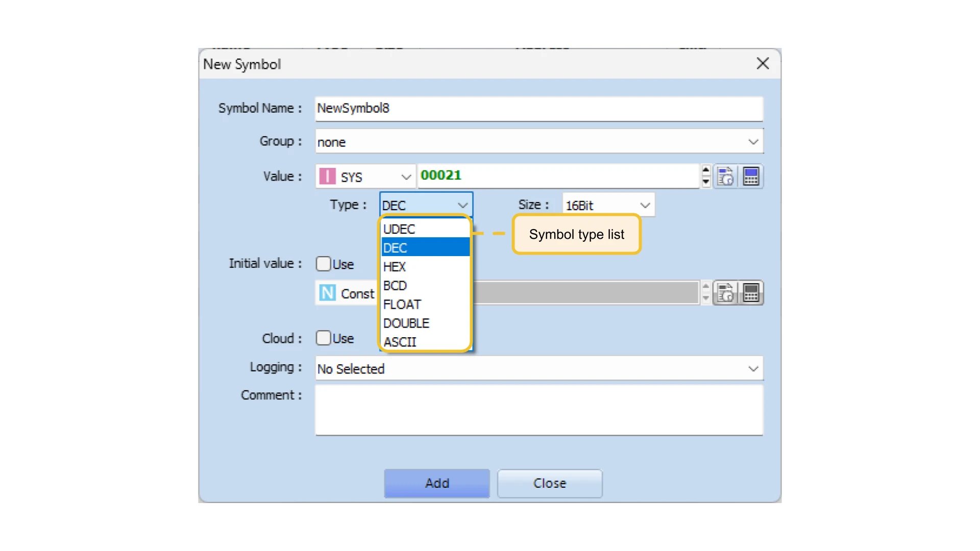Select BCD from type list

tap(425, 286)
